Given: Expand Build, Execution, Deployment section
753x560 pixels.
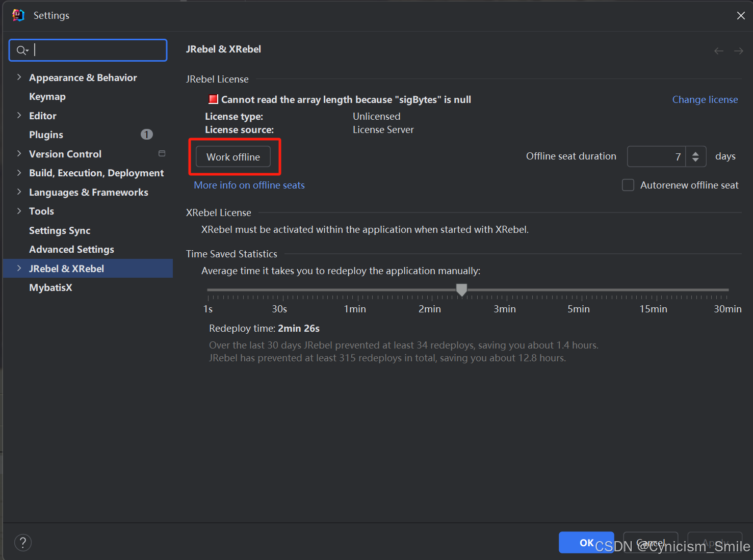Looking at the screenshot, I should click(19, 173).
